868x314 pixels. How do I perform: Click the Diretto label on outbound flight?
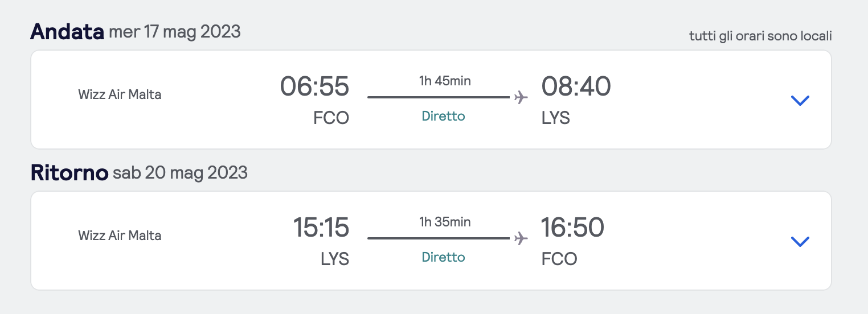pos(443,117)
